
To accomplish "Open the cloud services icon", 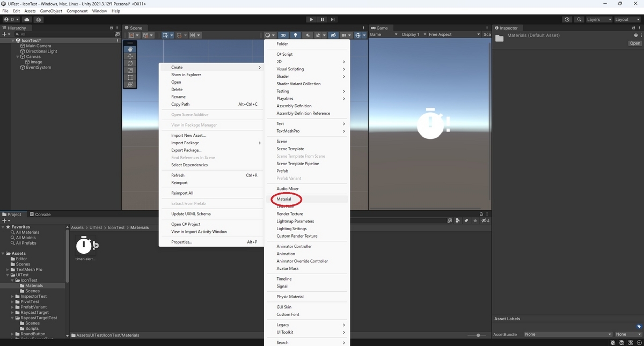I will pos(27,19).
